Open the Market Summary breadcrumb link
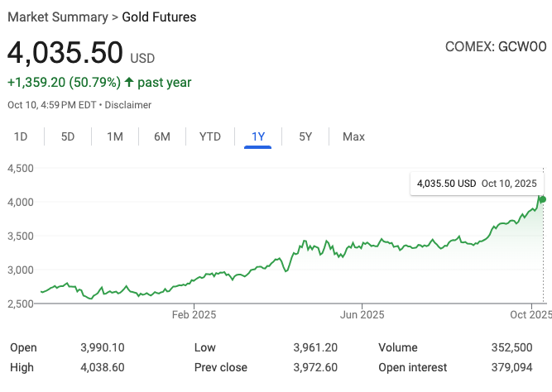Viewport: 552px width, 392px height. tap(57, 17)
